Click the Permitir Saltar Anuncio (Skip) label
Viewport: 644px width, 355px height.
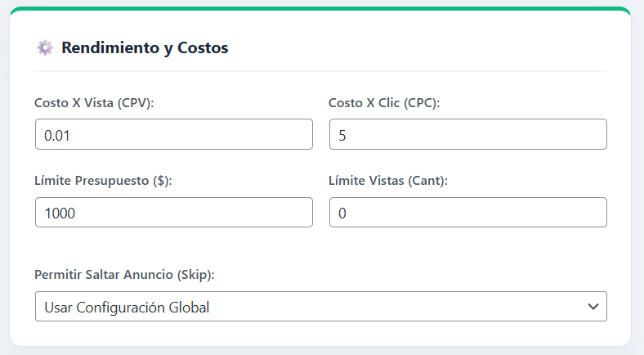click(x=124, y=275)
